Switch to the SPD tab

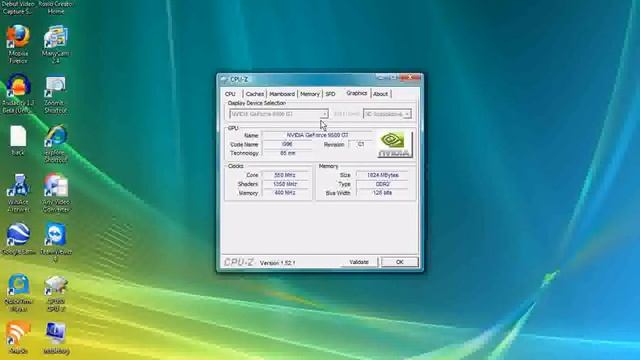(330, 94)
